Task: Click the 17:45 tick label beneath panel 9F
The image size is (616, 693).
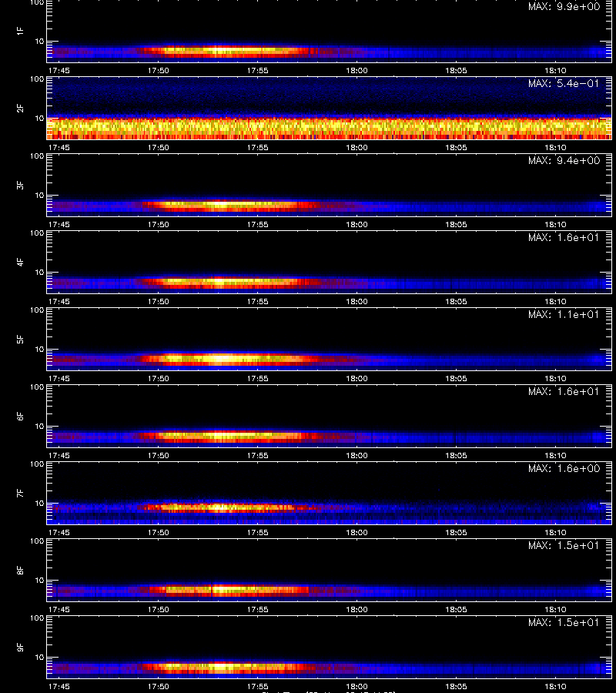Action: 59,686
